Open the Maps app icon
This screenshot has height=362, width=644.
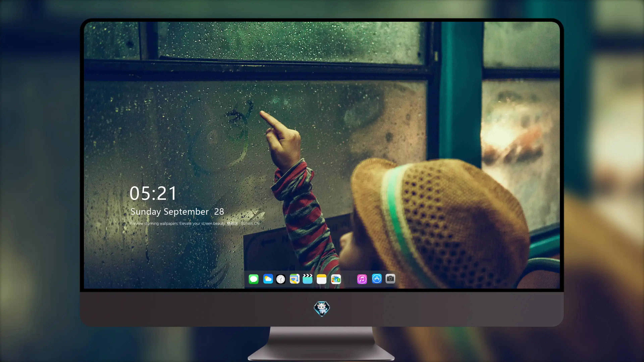point(294,279)
